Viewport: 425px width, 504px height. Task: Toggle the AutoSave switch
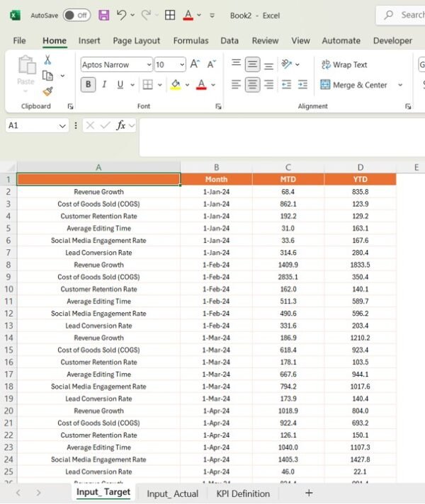76,15
